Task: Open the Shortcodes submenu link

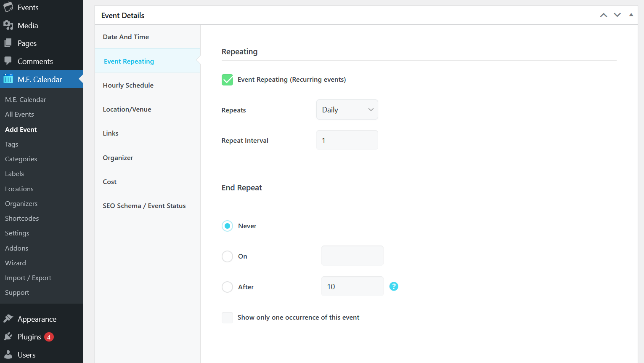Action: click(x=22, y=218)
